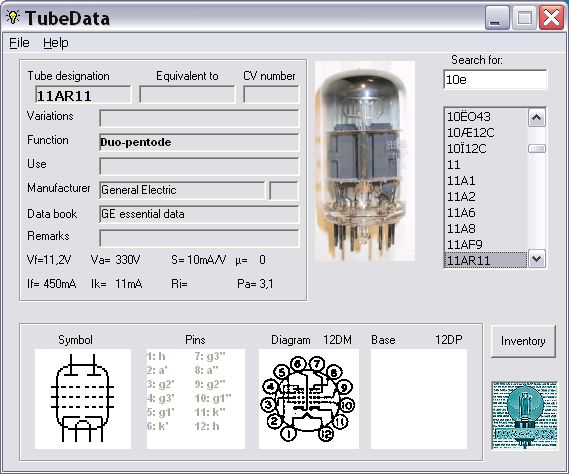Viewport: 569px width, 474px height.
Task: Click the 12DM pin diagram image
Action: click(x=309, y=399)
